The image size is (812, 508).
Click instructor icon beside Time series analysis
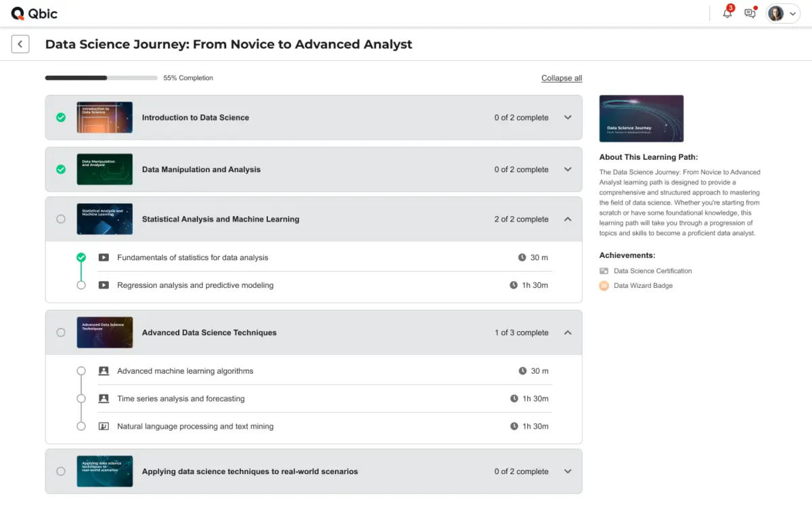(104, 398)
